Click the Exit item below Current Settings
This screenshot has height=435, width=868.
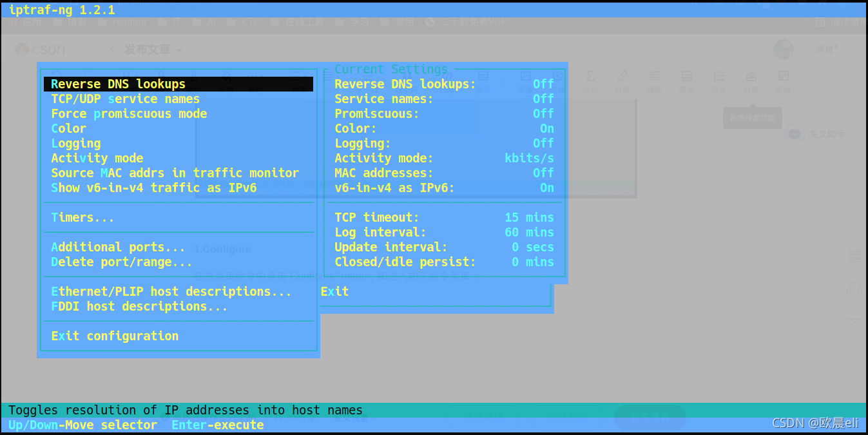334,291
